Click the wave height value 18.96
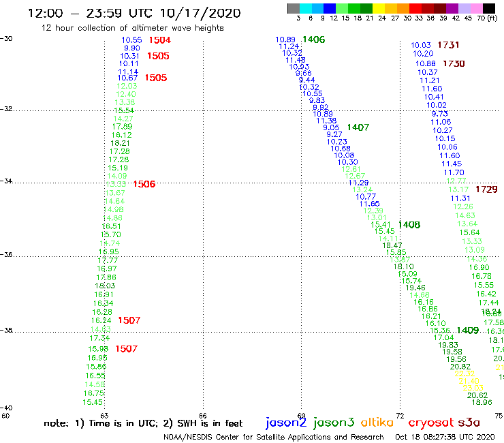 coord(482,402)
